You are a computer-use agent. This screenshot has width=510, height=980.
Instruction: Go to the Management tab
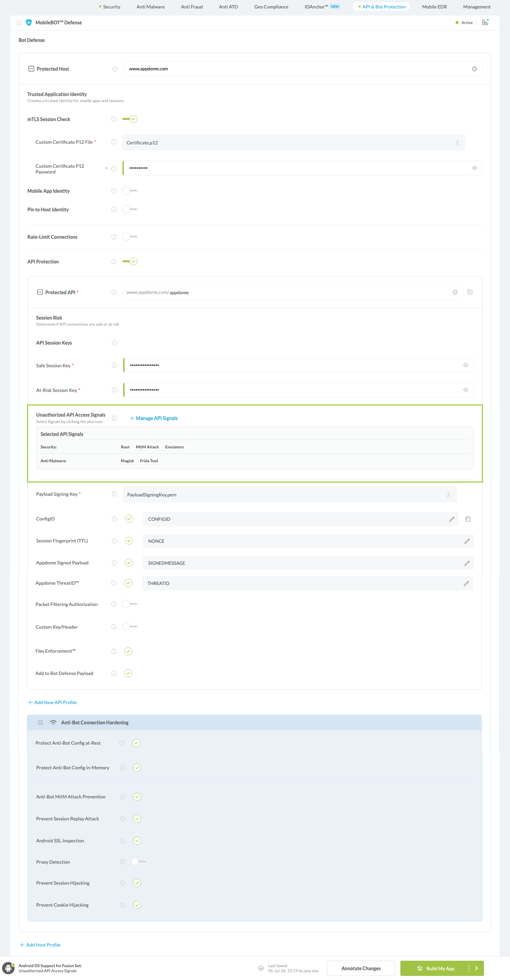pos(476,7)
